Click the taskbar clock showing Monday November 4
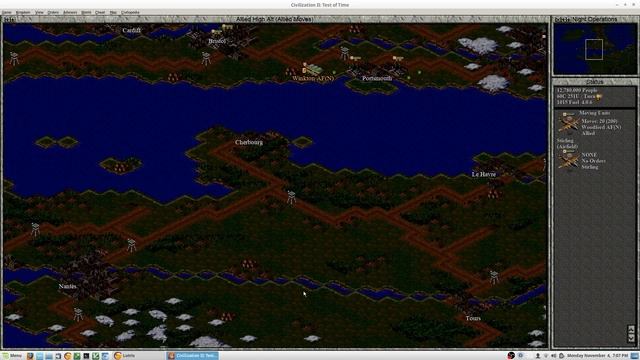 [597, 356]
